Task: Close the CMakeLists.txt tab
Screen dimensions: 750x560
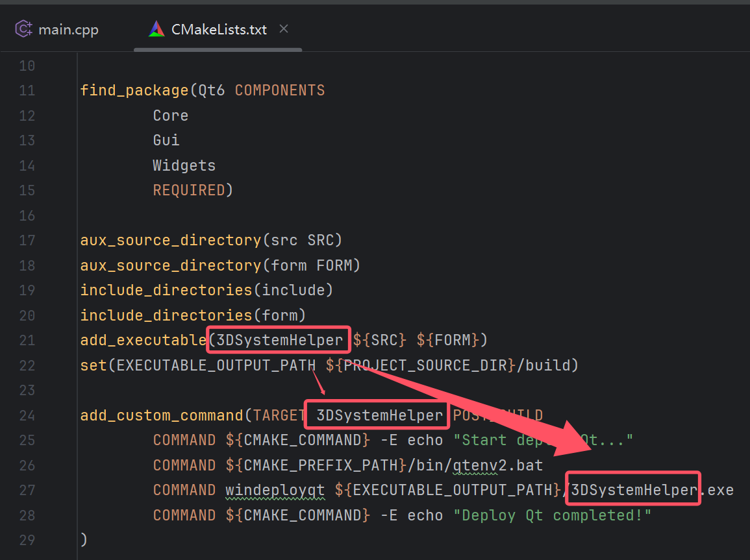Action: point(284,29)
